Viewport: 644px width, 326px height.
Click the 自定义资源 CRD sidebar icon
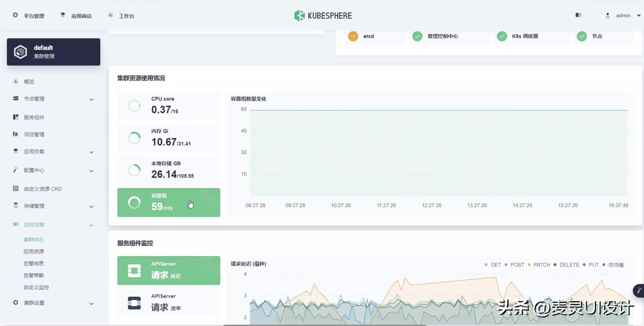pos(16,188)
